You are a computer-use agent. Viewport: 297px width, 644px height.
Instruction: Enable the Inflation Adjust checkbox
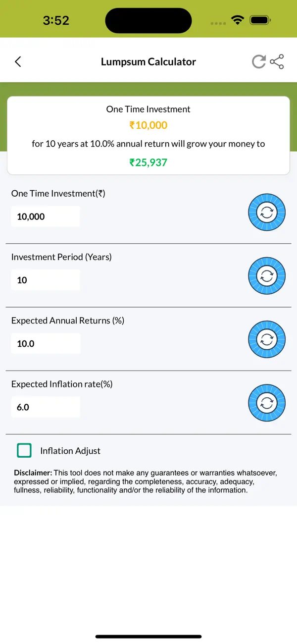(24, 450)
